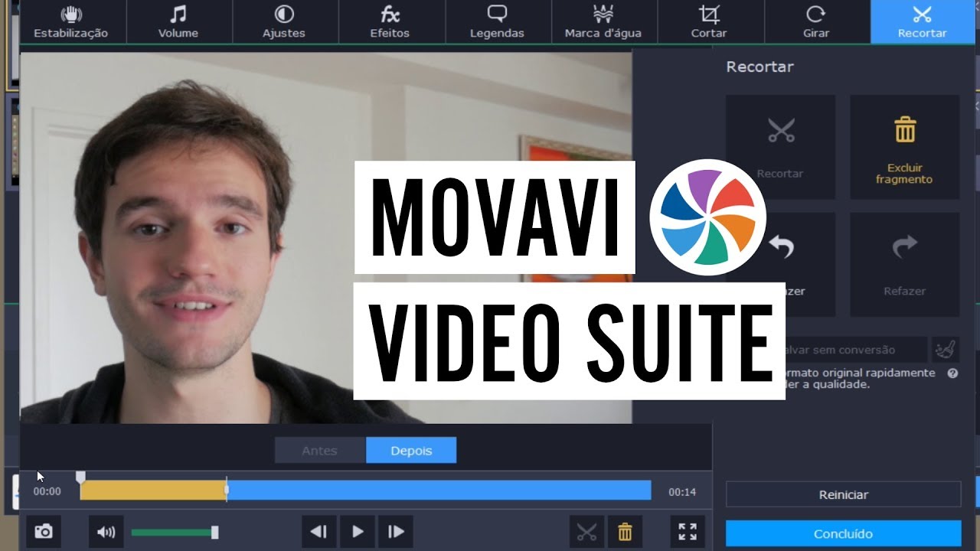Click the 00:14 end time label

[681, 492]
